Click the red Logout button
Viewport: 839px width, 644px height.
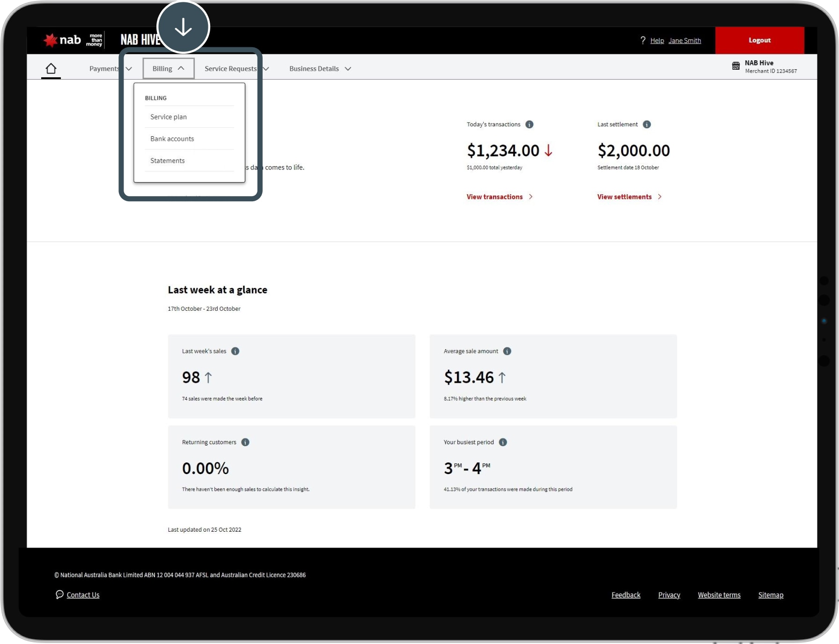point(759,40)
